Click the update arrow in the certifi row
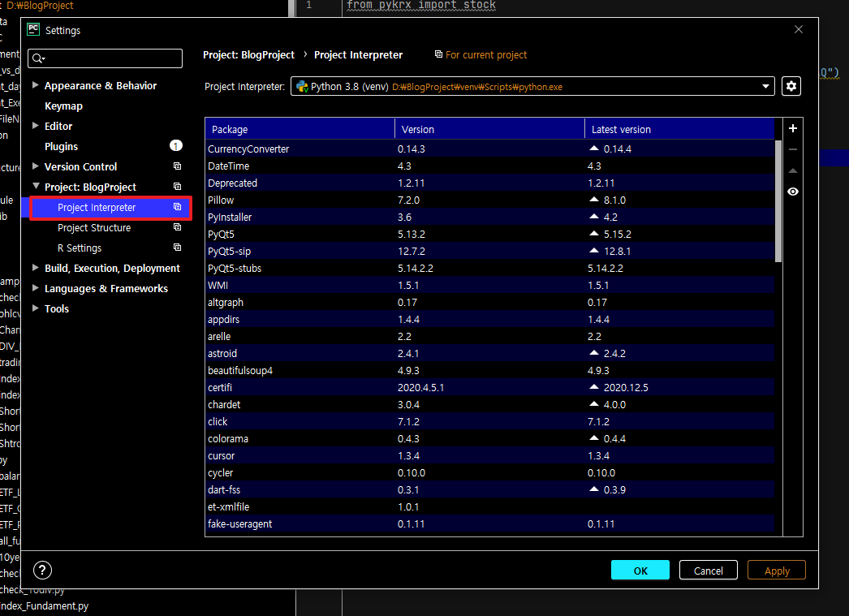The image size is (849, 616). click(594, 387)
